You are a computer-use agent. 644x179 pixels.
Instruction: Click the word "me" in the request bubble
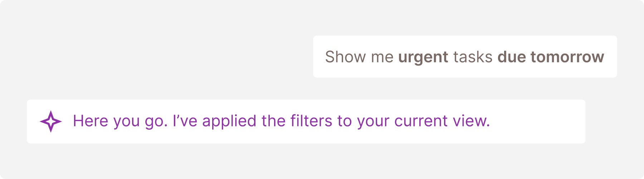[x=382, y=57]
